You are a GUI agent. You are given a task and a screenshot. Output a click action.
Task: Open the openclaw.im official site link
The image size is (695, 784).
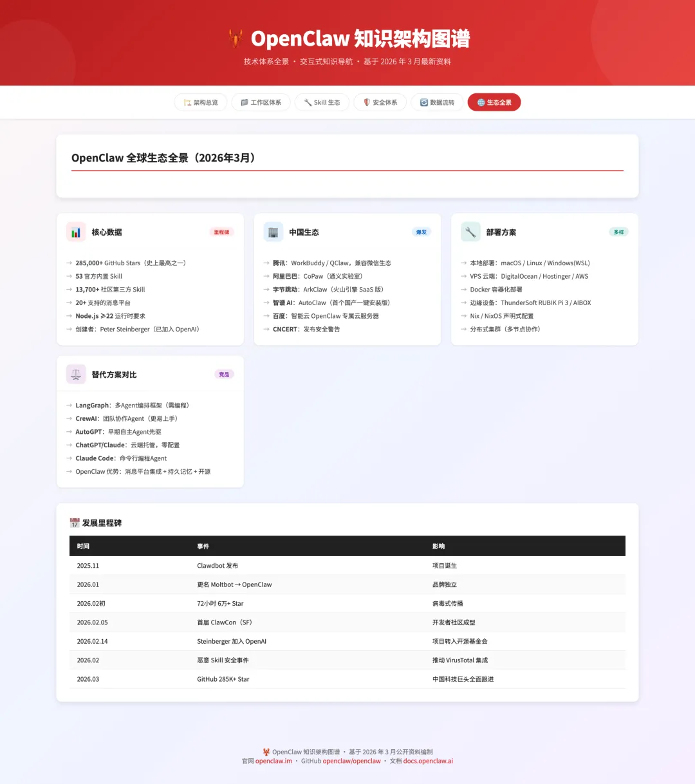pyautogui.click(x=273, y=761)
